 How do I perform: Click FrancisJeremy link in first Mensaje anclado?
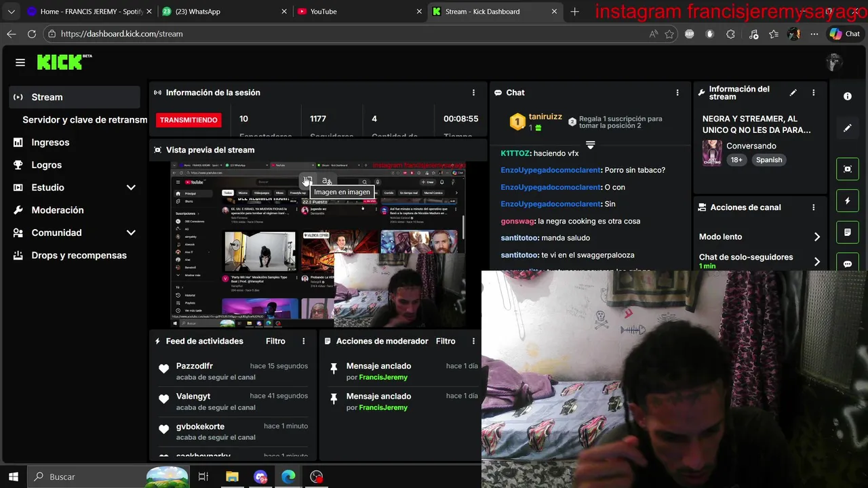click(x=383, y=378)
